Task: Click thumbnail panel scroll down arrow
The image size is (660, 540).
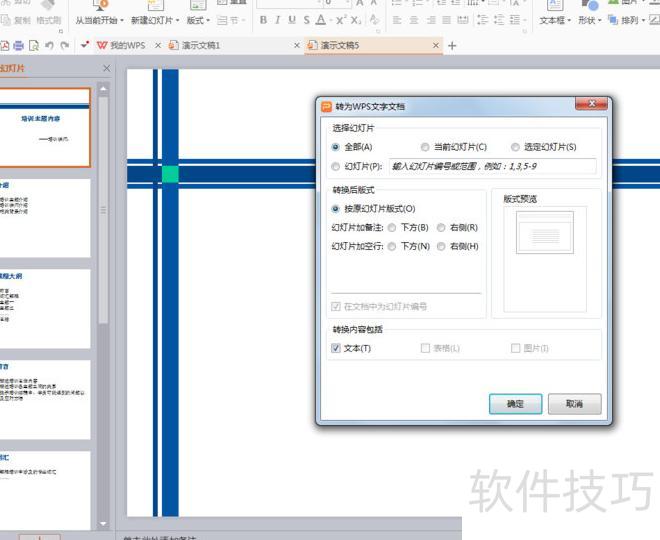Action: pos(103,524)
